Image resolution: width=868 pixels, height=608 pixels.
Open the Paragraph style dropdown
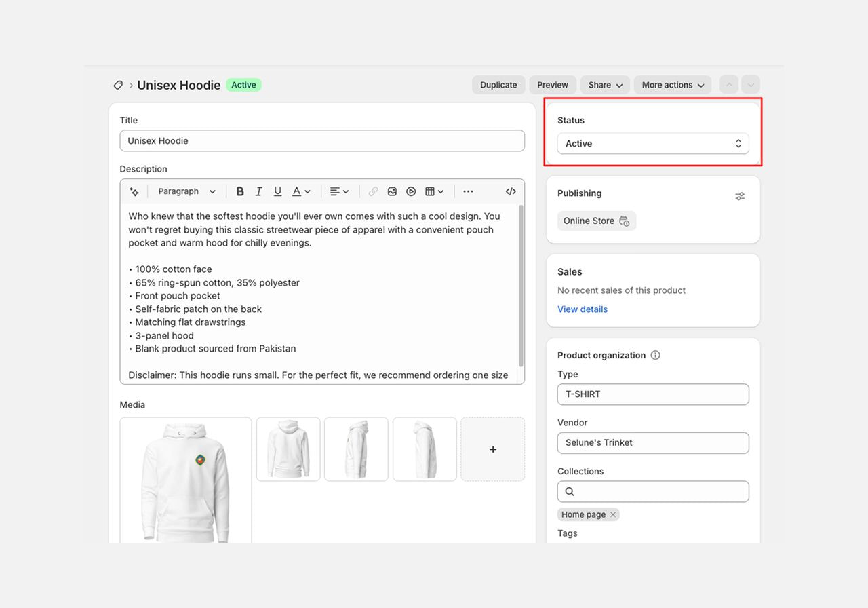[186, 192]
